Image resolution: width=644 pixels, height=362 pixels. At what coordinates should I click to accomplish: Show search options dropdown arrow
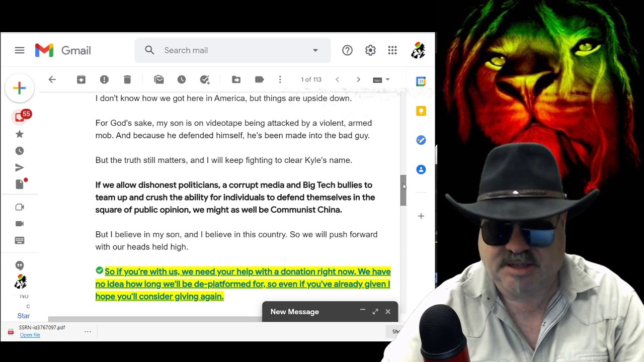(x=315, y=50)
